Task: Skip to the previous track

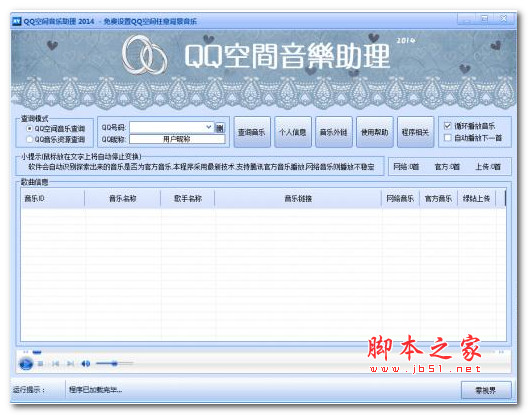Action: pos(56,364)
